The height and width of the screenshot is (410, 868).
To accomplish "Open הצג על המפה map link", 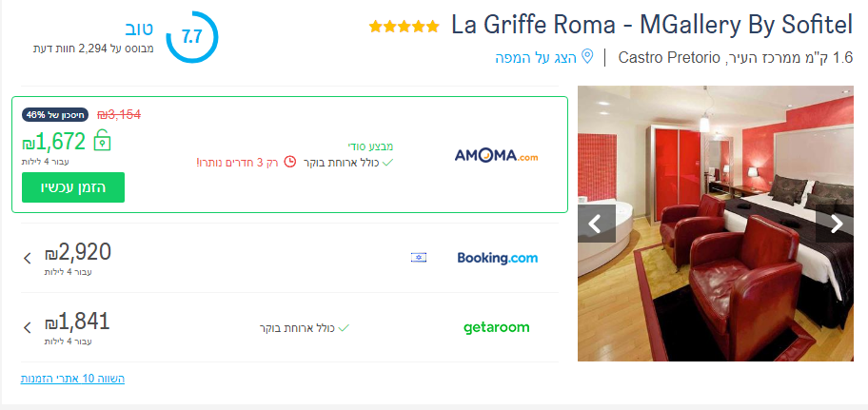I will [x=536, y=57].
